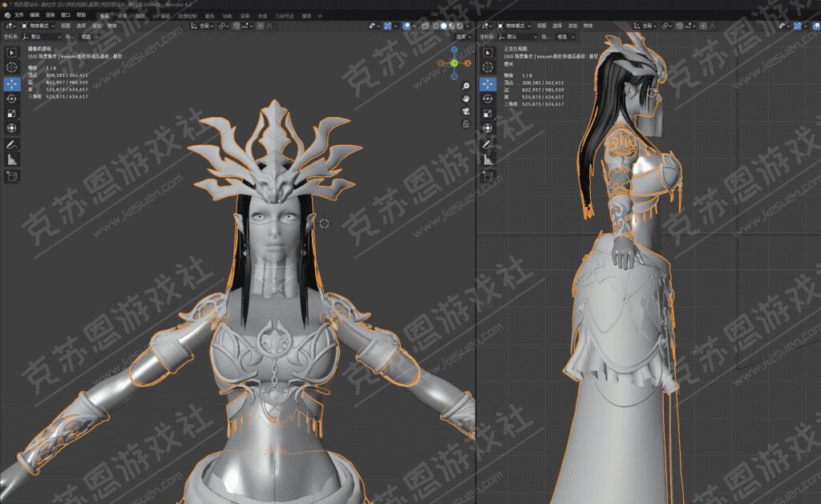Image resolution: width=821 pixels, height=504 pixels.
Task: Click the pan hand navigation icon
Action: click(466, 98)
